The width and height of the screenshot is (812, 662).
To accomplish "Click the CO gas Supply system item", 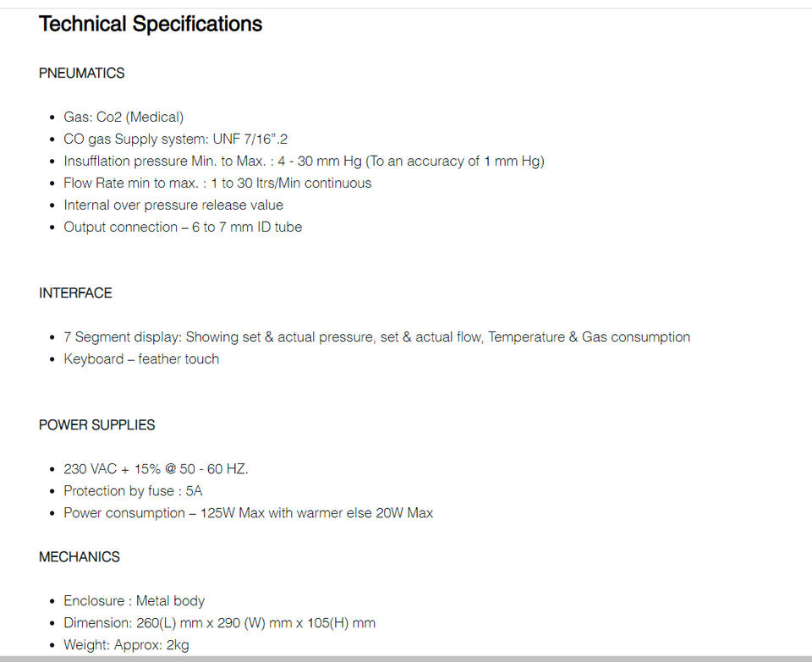I will click(181, 140).
